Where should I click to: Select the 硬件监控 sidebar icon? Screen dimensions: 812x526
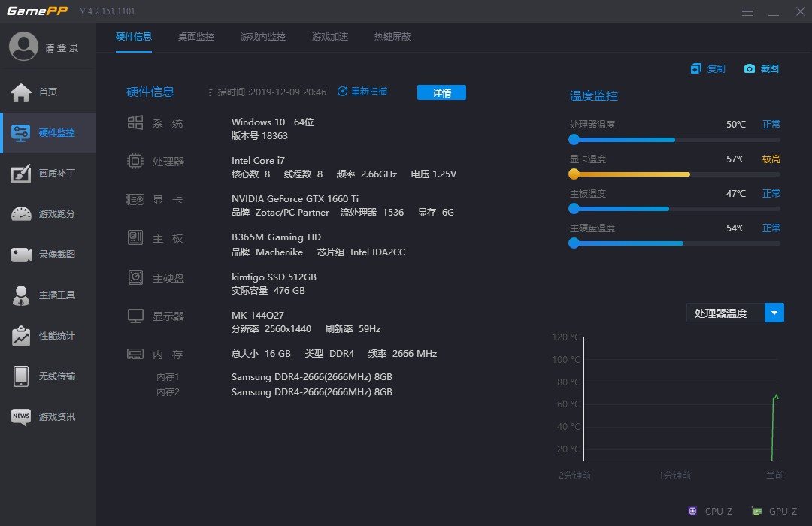click(21, 133)
